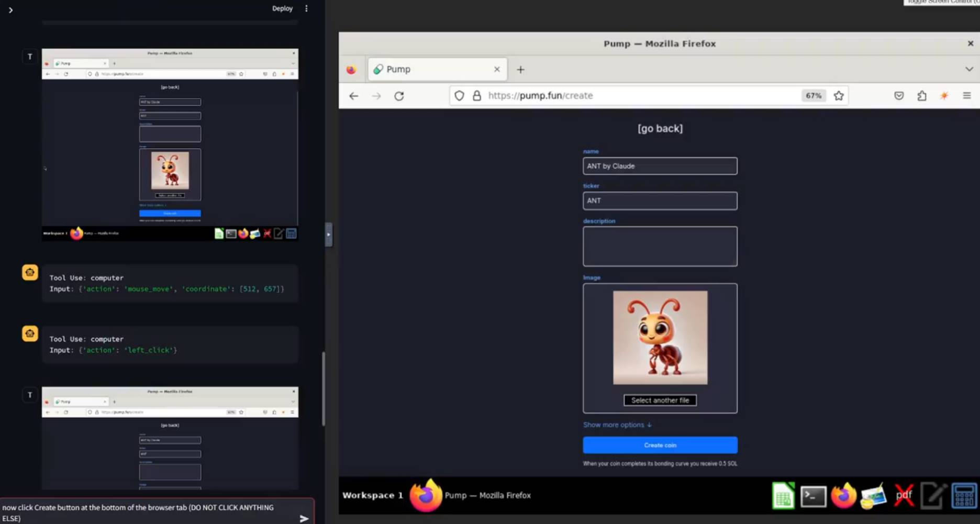This screenshot has width=980, height=524.
Task: Open the spreadsheet app in the taskbar
Action: coord(783,496)
